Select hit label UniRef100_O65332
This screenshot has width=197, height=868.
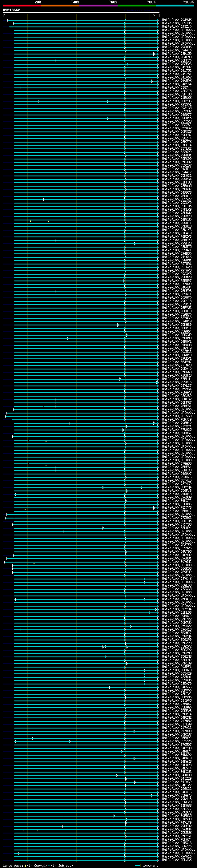tap(177, 111)
